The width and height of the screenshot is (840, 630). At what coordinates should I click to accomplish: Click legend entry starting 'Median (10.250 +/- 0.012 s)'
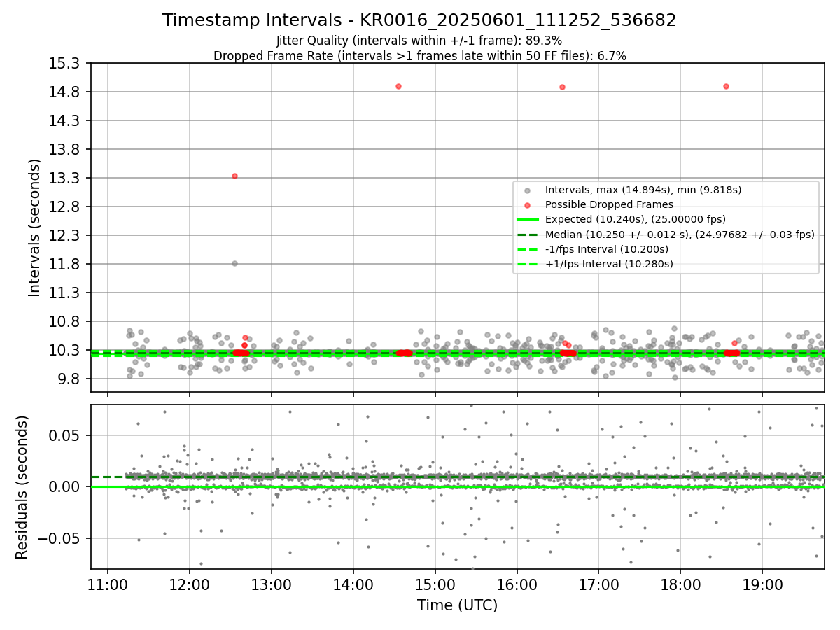pyautogui.click(x=680, y=234)
